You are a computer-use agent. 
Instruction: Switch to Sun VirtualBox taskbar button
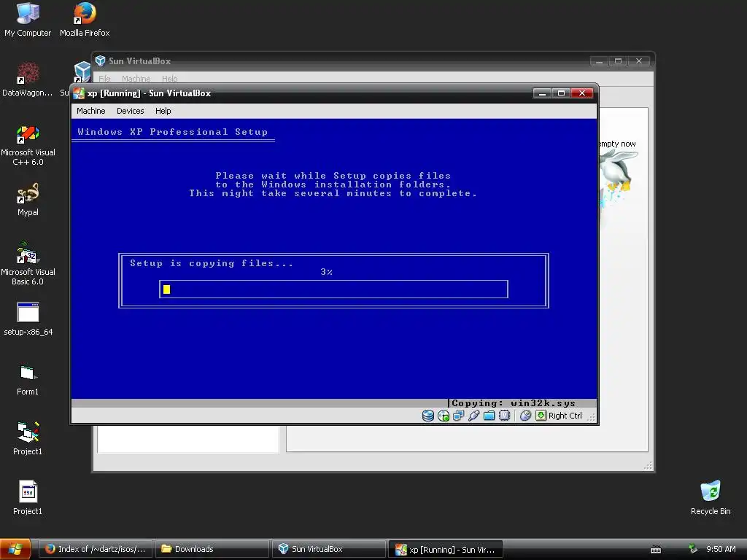click(x=329, y=549)
